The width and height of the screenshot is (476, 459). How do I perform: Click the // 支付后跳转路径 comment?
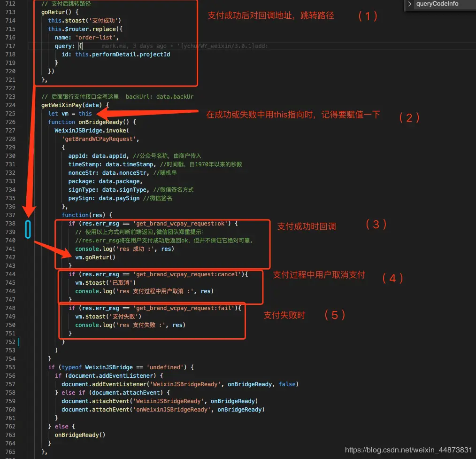point(66,4)
